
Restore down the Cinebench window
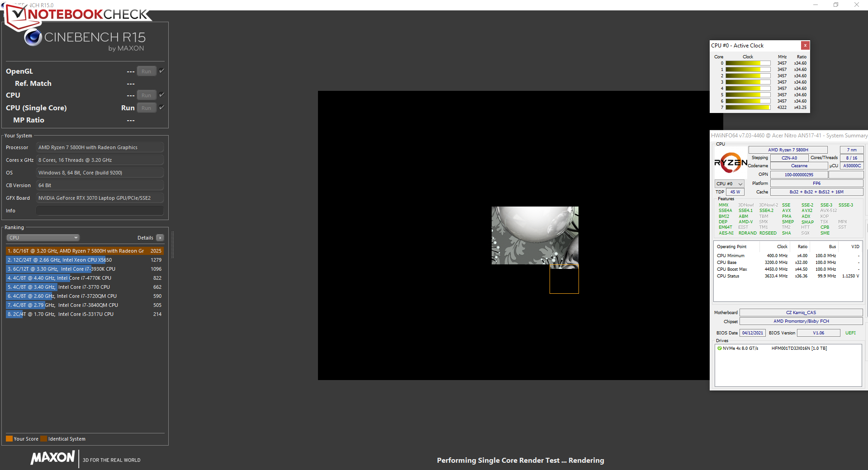pyautogui.click(x=836, y=5)
